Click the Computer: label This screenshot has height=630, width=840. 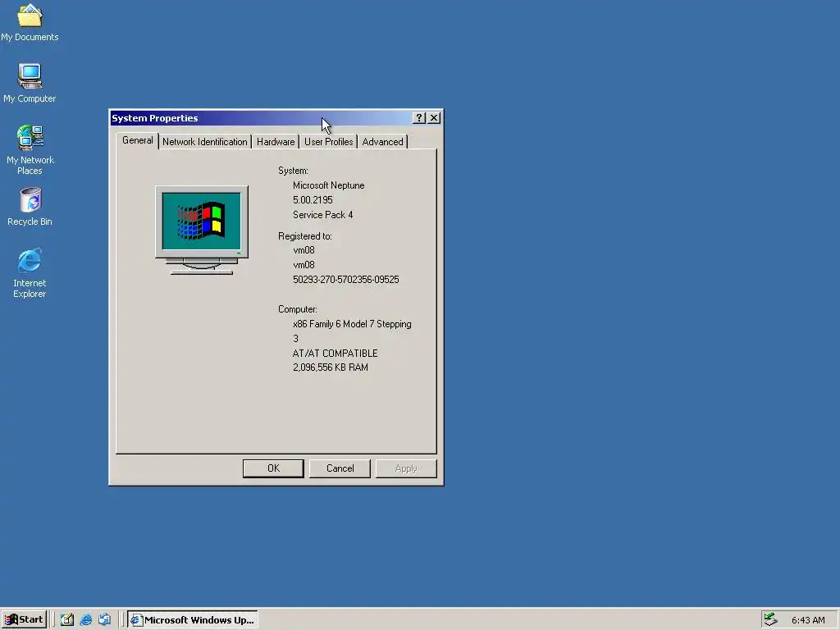coord(297,309)
